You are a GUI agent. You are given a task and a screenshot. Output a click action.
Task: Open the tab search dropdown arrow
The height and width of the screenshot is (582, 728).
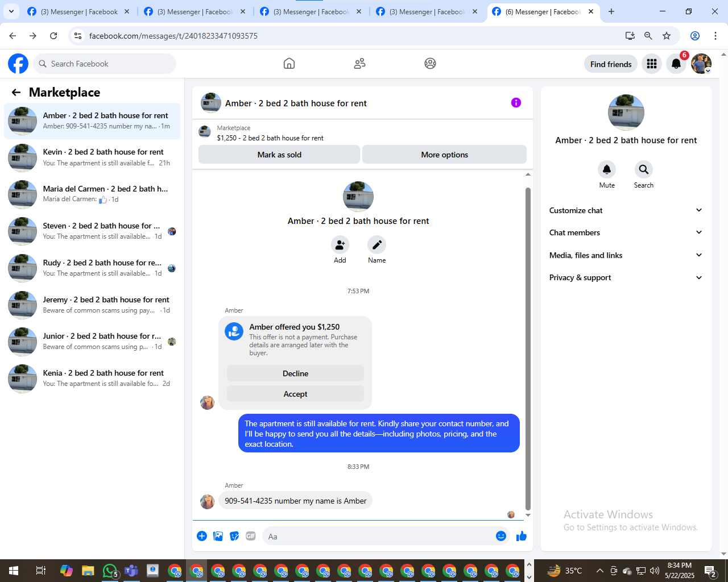(x=11, y=11)
